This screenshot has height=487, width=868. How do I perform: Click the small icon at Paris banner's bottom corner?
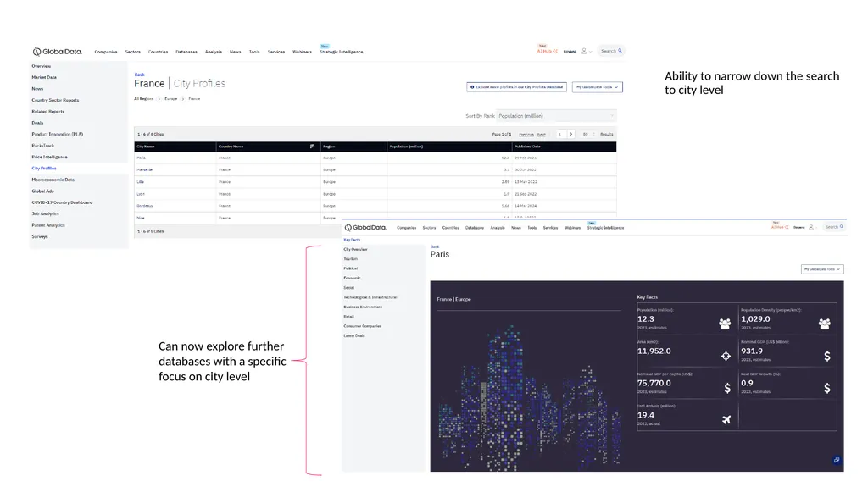click(837, 460)
